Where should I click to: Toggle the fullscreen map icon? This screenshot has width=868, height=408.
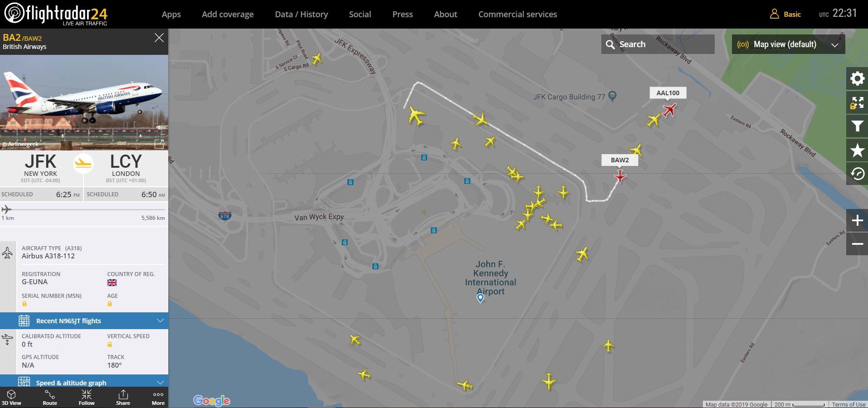[x=857, y=103]
